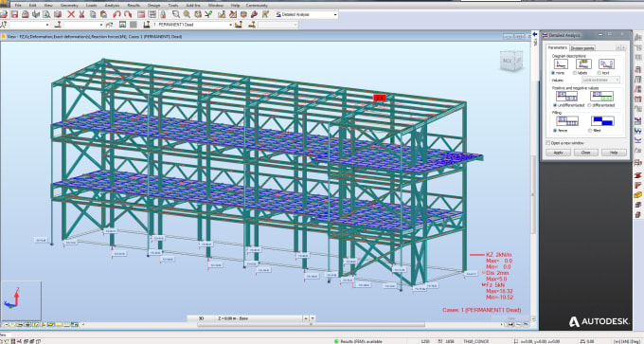
Task: Click the 'labels' diagram description picture
Action: click(x=583, y=63)
